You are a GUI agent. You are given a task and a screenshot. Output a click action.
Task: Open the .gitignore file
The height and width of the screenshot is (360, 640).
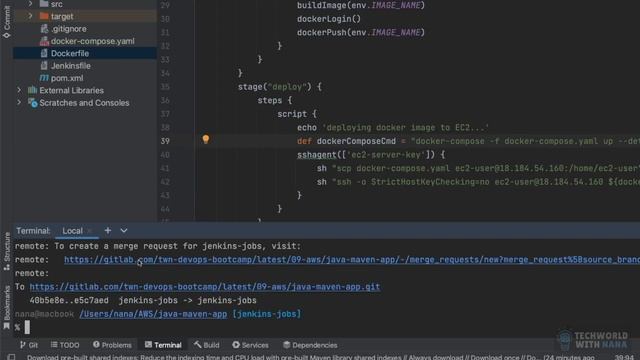(69, 29)
